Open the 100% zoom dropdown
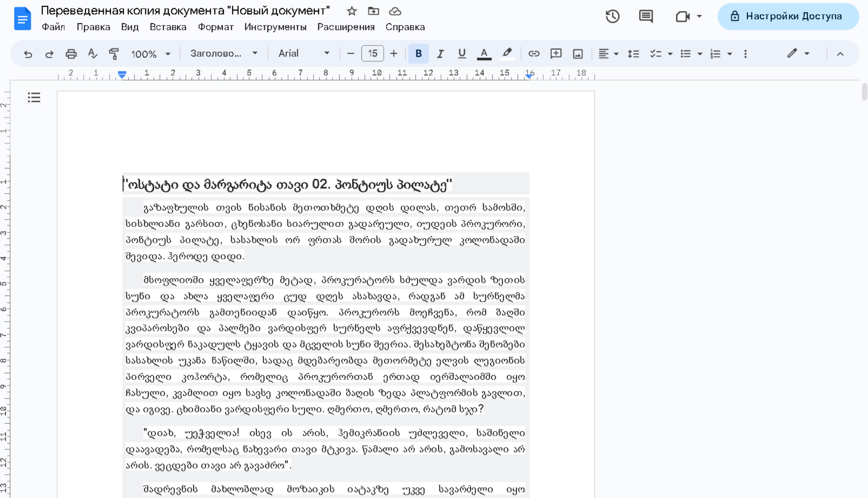Screen dimensions: 868x498 (x=151, y=54)
